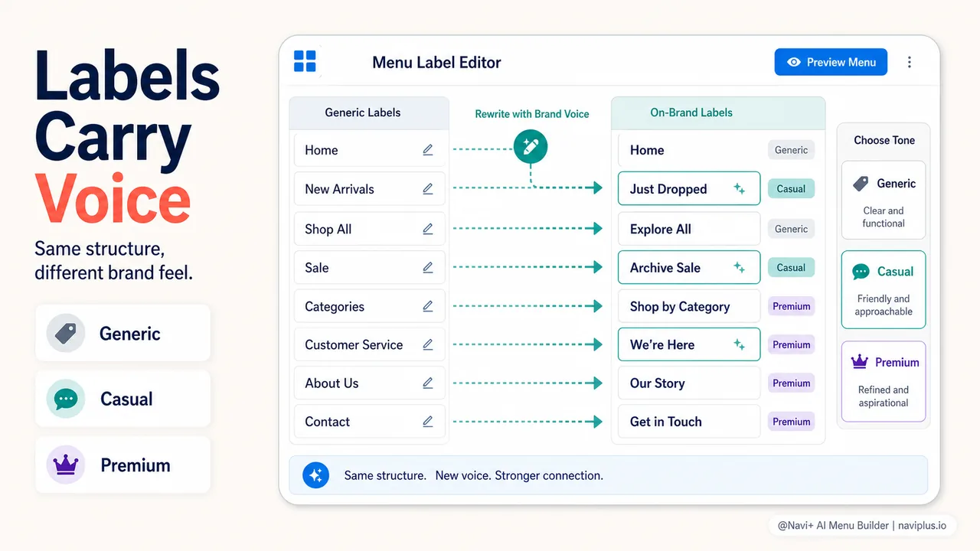980x551 pixels.
Task: Click the left-side Generic card
Action: click(x=122, y=333)
